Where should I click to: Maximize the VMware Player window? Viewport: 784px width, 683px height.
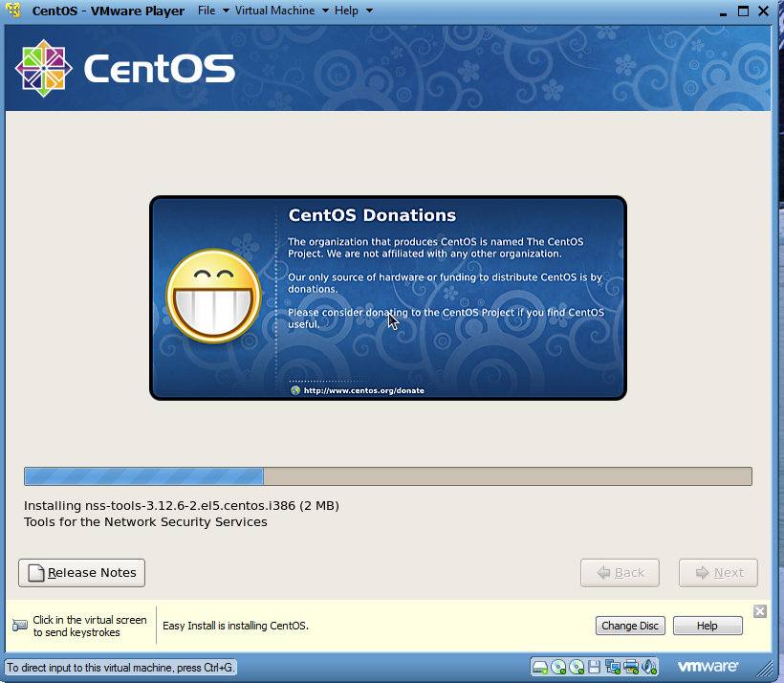coord(744,11)
